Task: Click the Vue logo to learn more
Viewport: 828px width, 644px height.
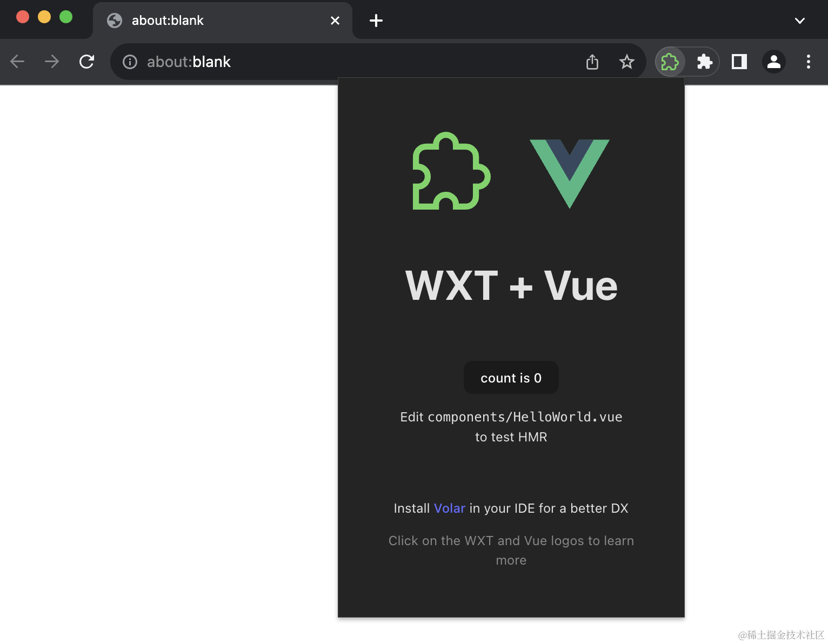Action: tap(569, 173)
